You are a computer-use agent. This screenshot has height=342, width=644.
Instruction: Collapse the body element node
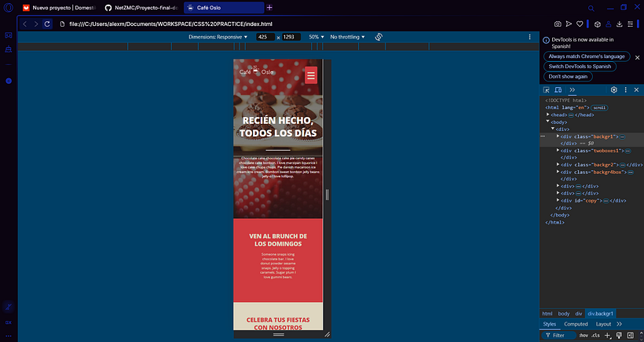click(548, 122)
